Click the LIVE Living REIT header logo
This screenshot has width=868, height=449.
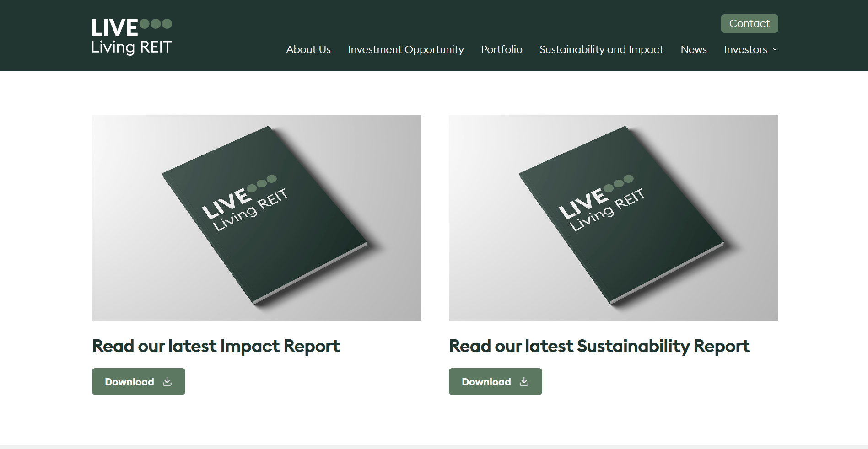[132, 37]
